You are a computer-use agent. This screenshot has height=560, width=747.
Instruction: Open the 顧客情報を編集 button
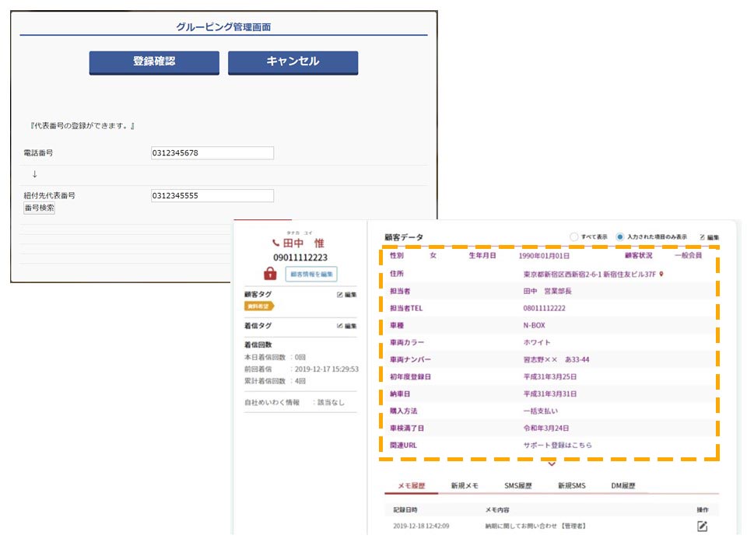coord(311,275)
